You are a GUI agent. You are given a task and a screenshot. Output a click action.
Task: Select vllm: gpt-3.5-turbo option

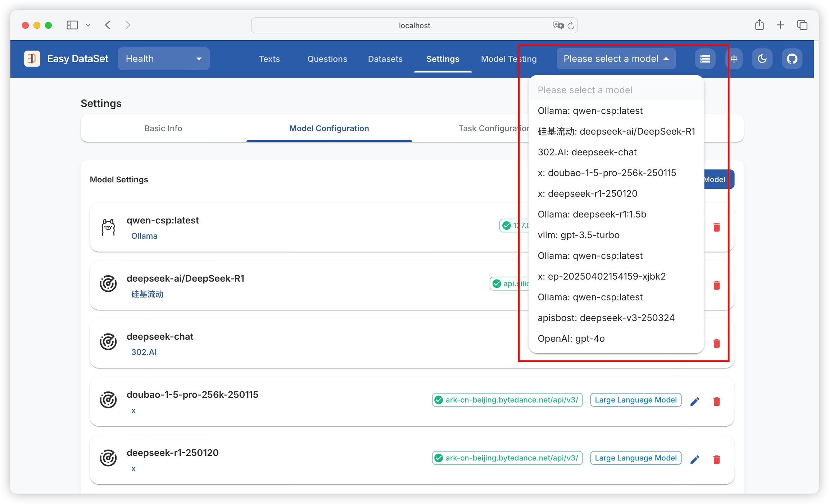pyautogui.click(x=578, y=235)
